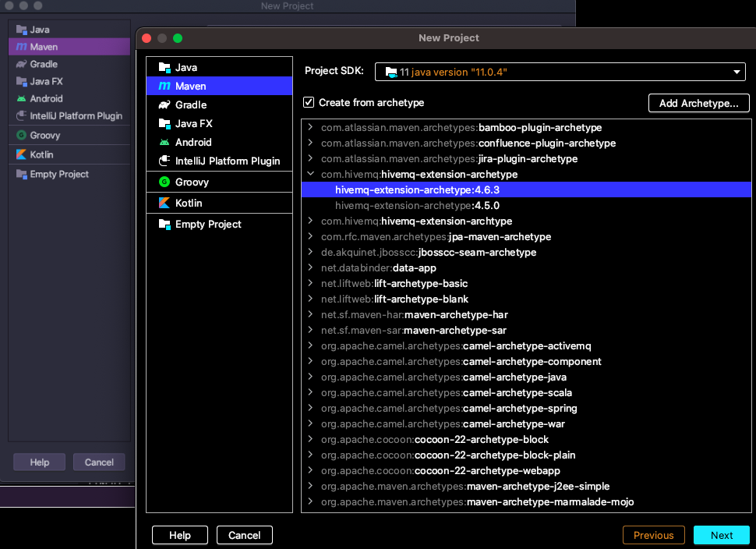Open the Project SDK dropdown
This screenshot has height=549, width=756.
point(560,72)
